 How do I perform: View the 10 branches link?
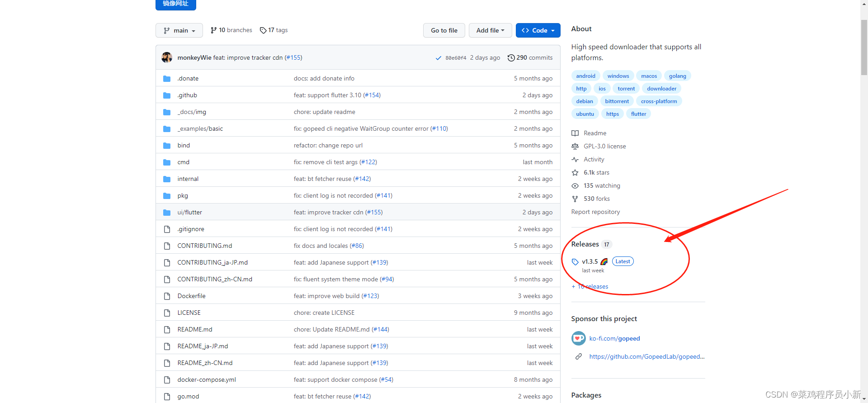pyautogui.click(x=231, y=30)
